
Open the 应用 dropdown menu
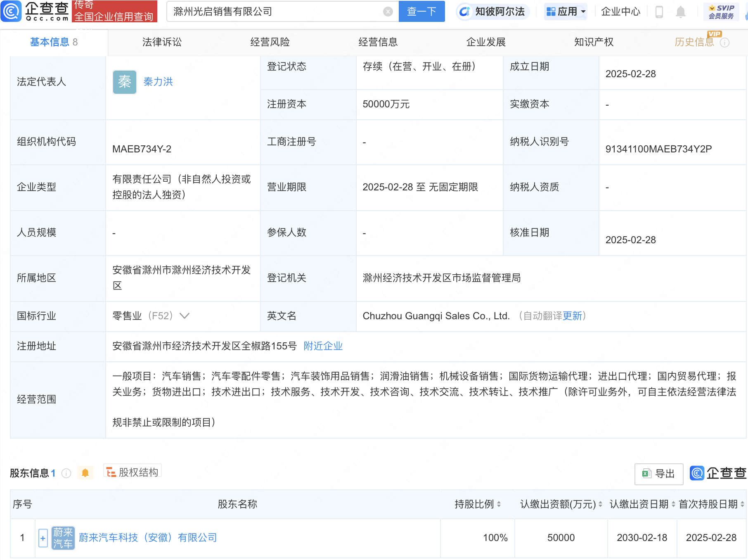pos(566,12)
